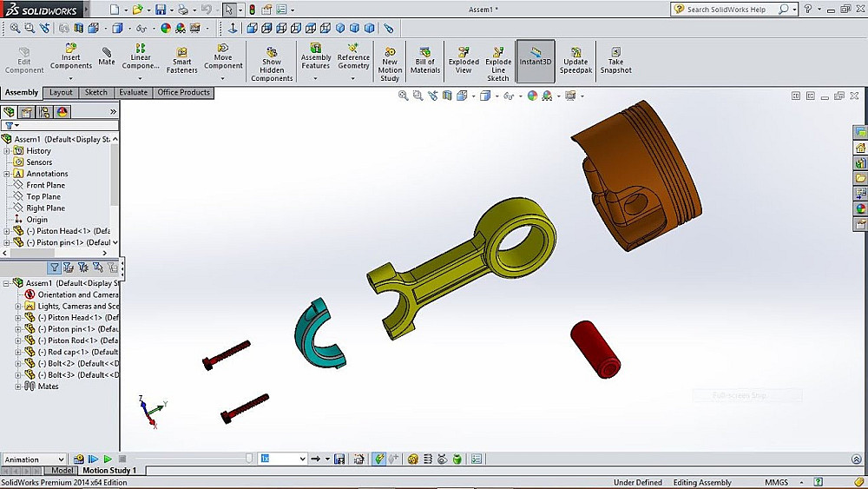Collapse Assem1 node in motion study tree
The image size is (868, 489).
[x=6, y=283]
